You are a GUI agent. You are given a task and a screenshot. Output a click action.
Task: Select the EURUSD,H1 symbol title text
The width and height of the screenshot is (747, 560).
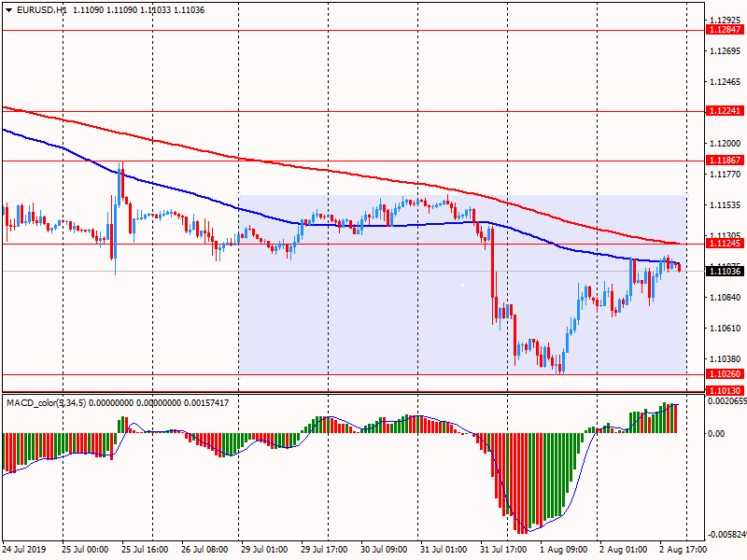(x=41, y=10)
